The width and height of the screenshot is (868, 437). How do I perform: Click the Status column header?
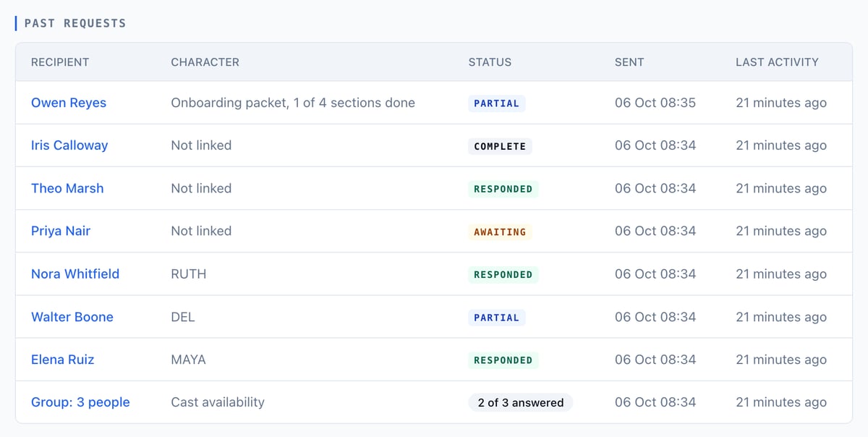tap(490, 62)
